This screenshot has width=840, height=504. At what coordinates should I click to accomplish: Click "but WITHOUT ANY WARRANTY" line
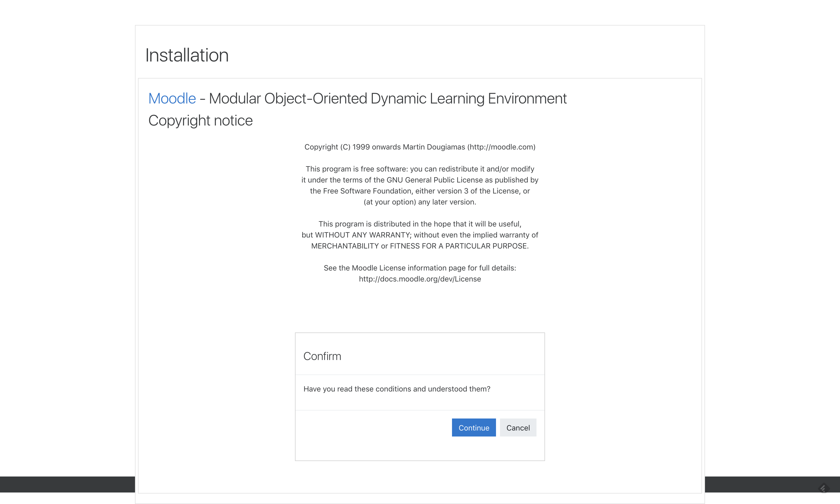[420, 235]
